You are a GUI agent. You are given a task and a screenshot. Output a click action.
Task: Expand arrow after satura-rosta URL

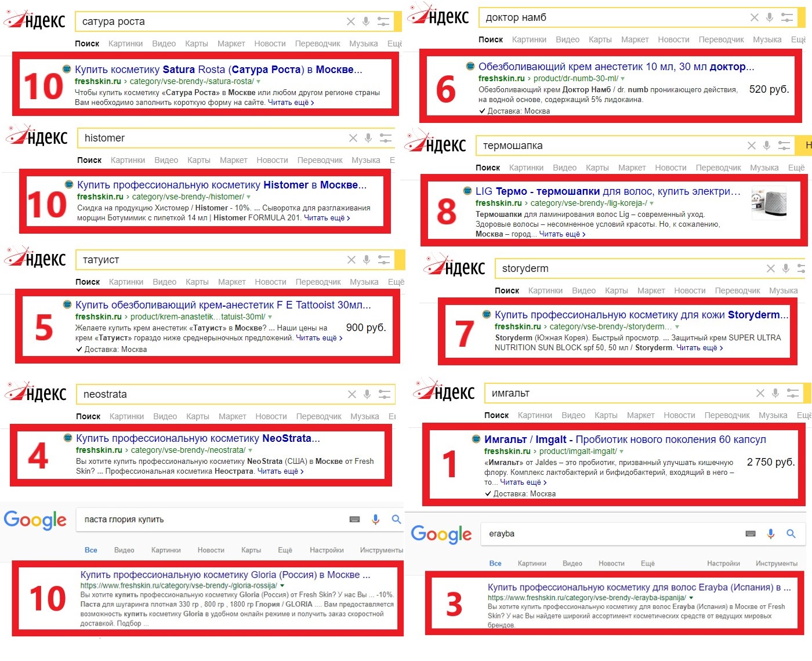pos(259,82)
